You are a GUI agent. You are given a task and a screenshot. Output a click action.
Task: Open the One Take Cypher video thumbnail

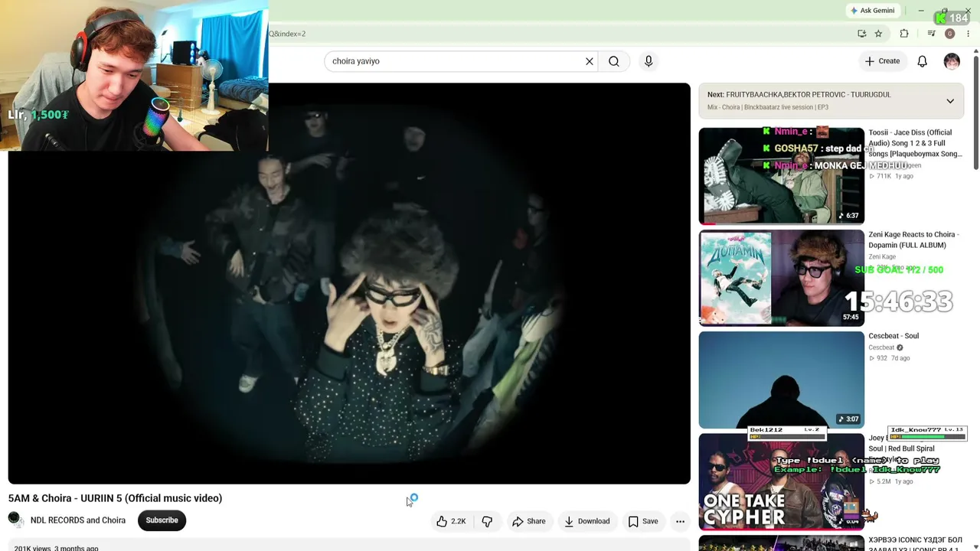781,482
